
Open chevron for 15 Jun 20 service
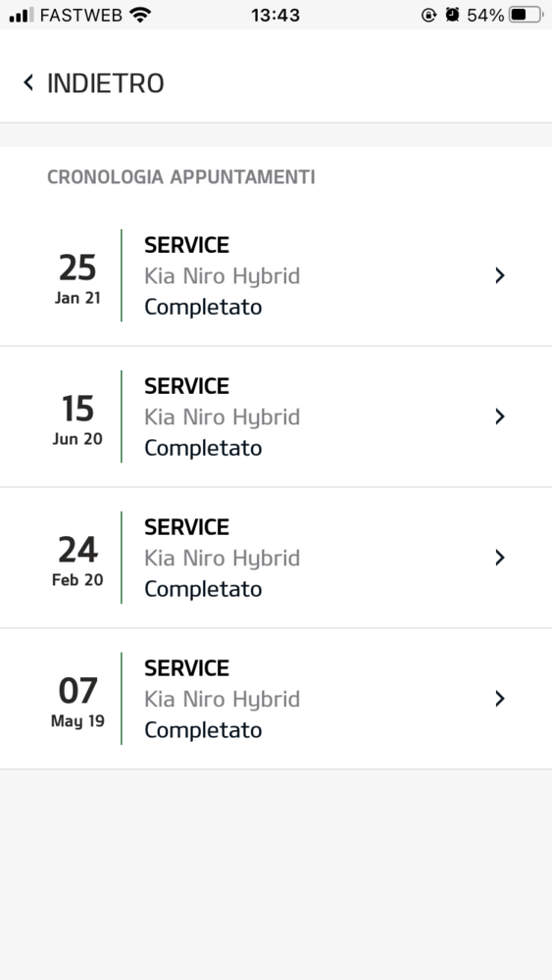pos(499,416)
